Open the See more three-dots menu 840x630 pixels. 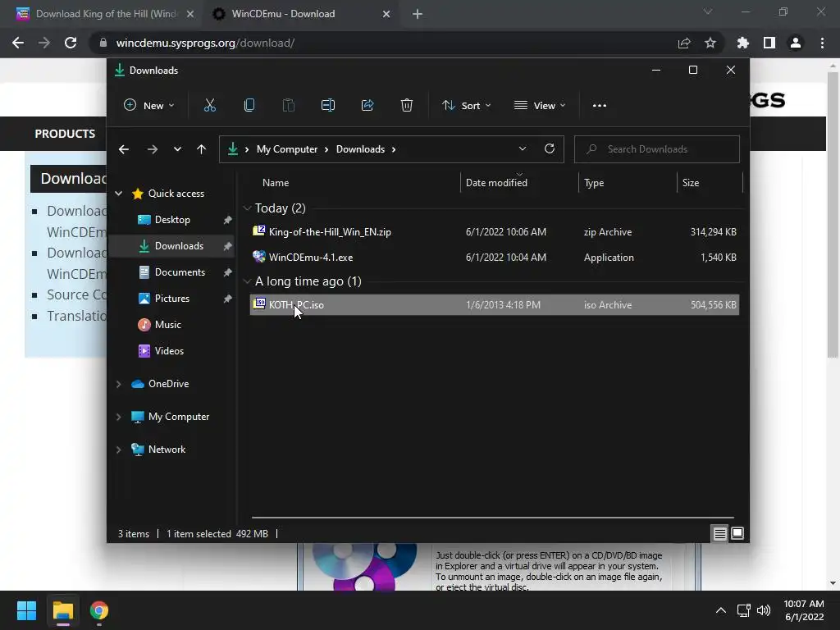tap(600, 106)
